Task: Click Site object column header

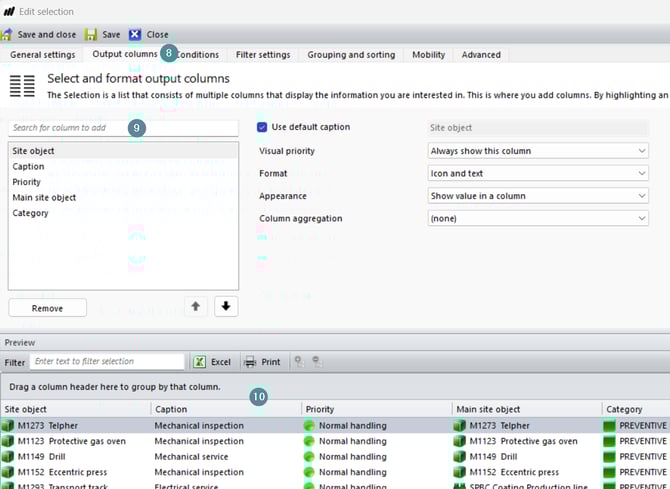Action: [76, 409]
